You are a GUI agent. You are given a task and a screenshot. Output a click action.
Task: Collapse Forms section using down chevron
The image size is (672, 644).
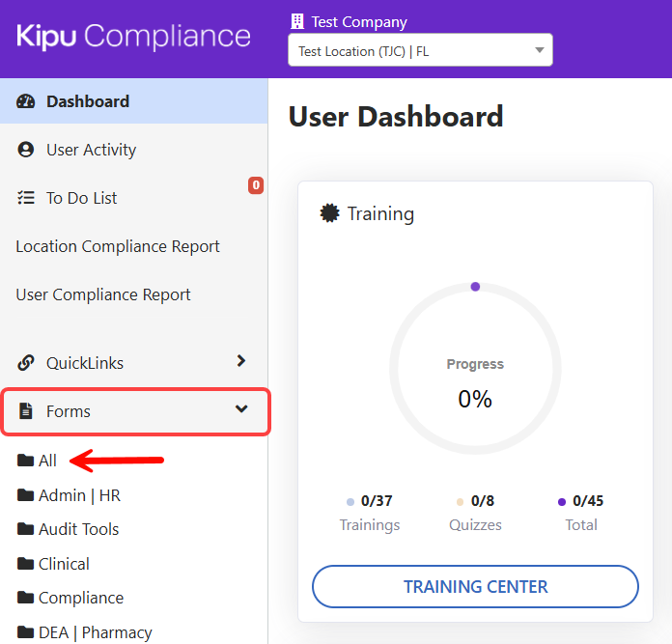pyautogui.click(x=241, y=410)
